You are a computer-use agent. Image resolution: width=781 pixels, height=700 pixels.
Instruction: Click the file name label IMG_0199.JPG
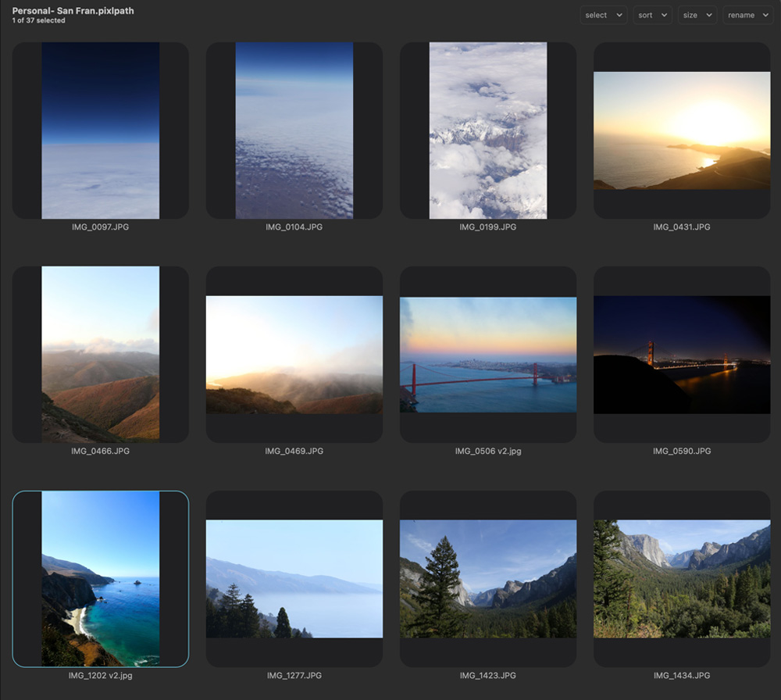pos(488,227)
